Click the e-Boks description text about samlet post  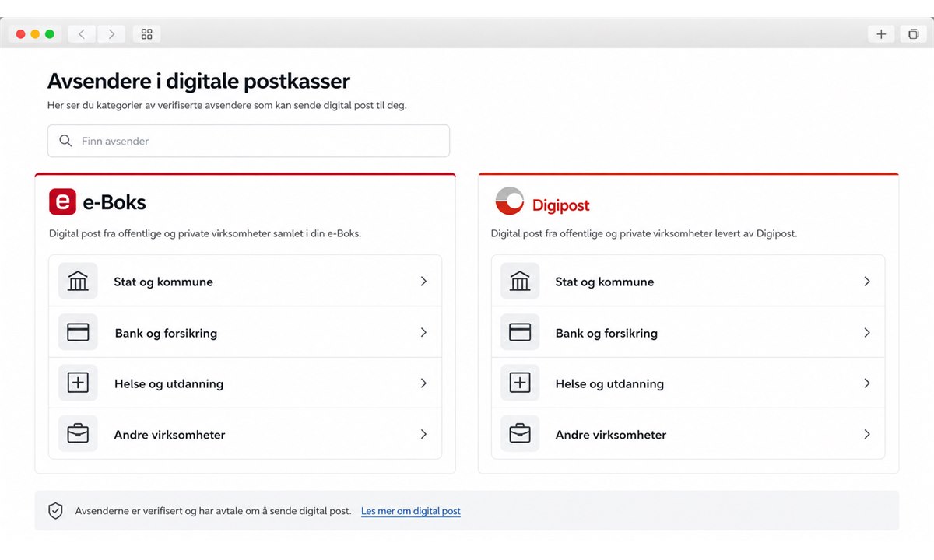[x=205, y=233]
